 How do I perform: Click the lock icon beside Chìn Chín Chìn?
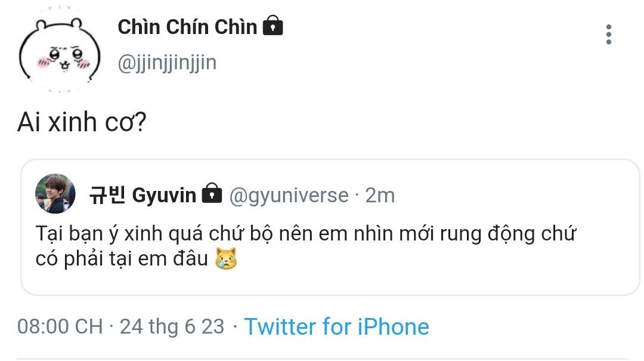273,26
